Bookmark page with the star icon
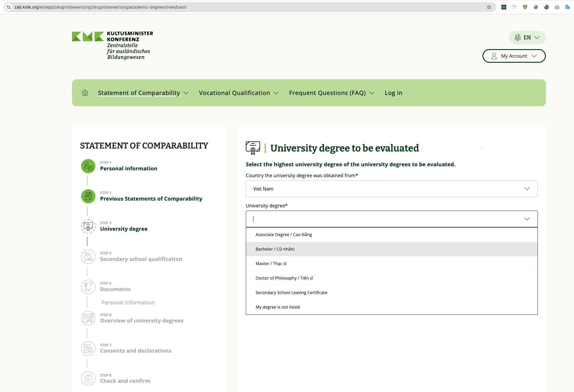 coord(489,7)
